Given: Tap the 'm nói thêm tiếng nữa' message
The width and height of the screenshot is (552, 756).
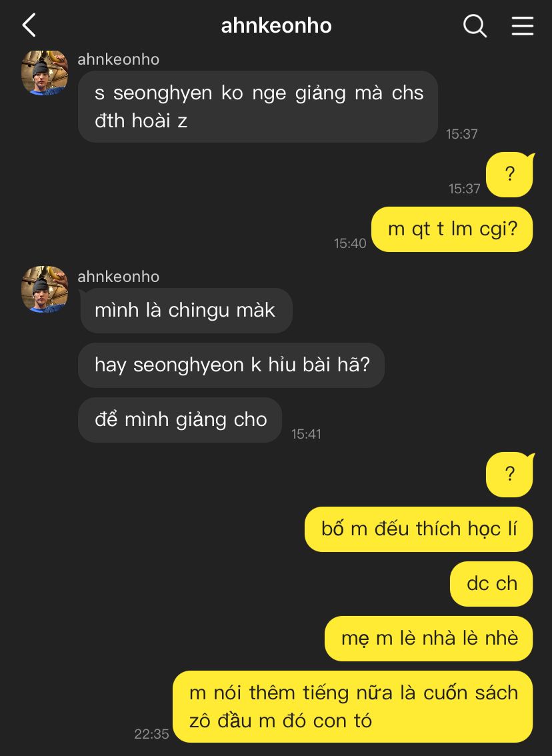Looking at the screenshot, I should click(x=353, y=707).
